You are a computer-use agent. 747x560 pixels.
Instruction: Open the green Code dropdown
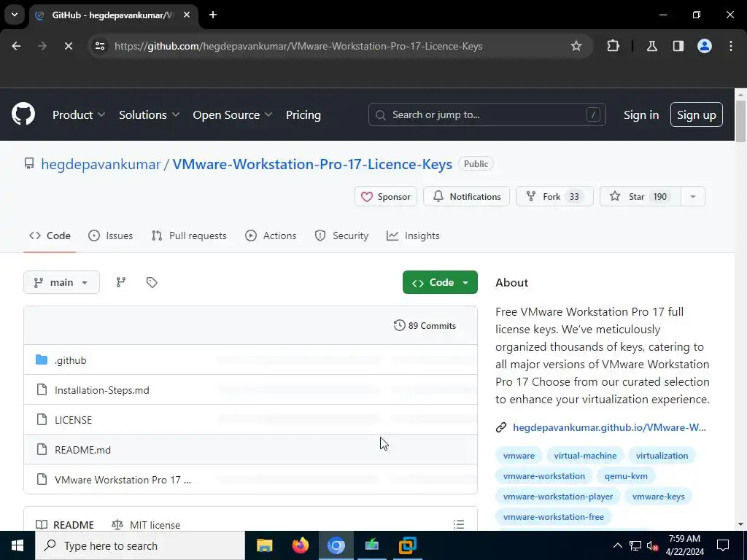point(440,282)
